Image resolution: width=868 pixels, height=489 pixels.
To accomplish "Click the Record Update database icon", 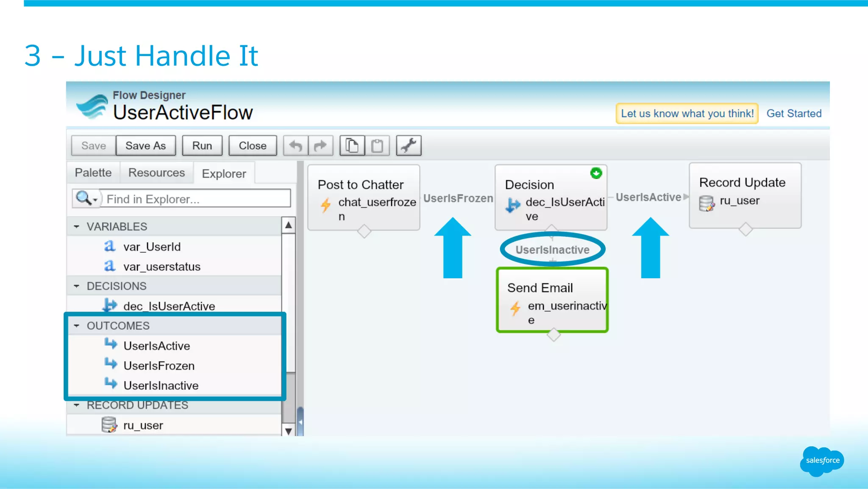I will (707, 203).
